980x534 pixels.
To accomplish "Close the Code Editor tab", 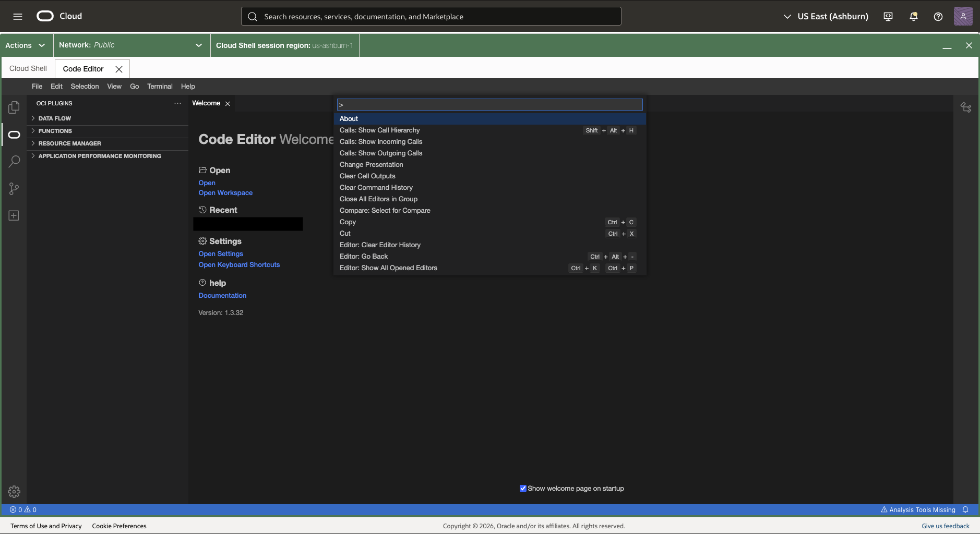I will point(119,69).
